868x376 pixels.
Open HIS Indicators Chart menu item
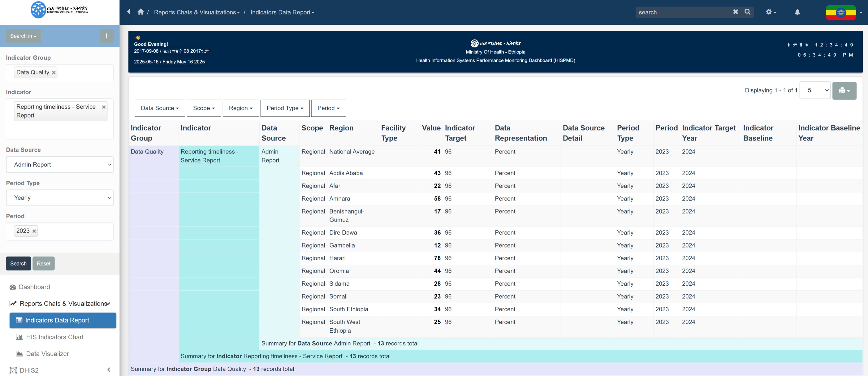[x=55, y=337]
